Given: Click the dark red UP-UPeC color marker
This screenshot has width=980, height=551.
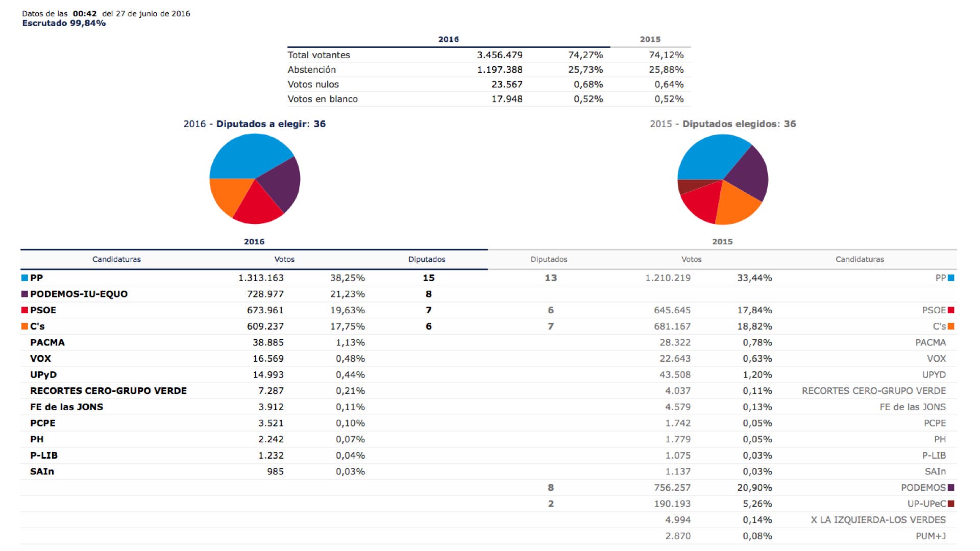Looking at the screenshot, I should coord(951,504).
